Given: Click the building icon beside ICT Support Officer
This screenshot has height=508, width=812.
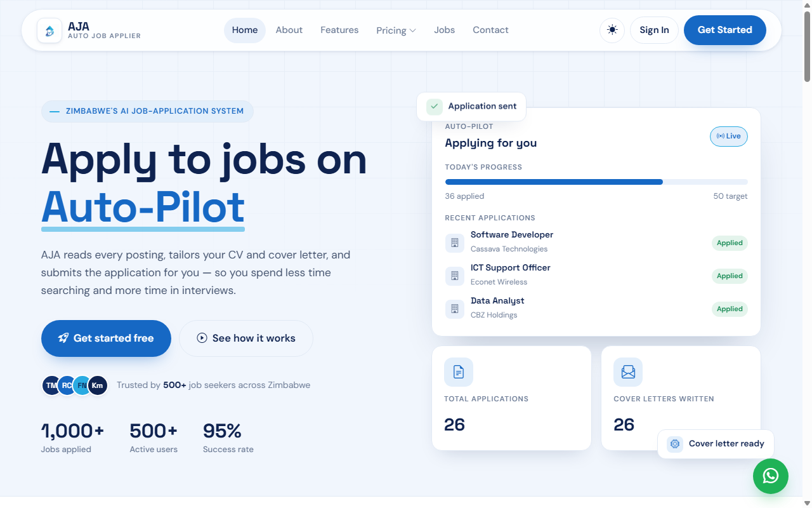Looking at the screenshot, I should 454,276.
